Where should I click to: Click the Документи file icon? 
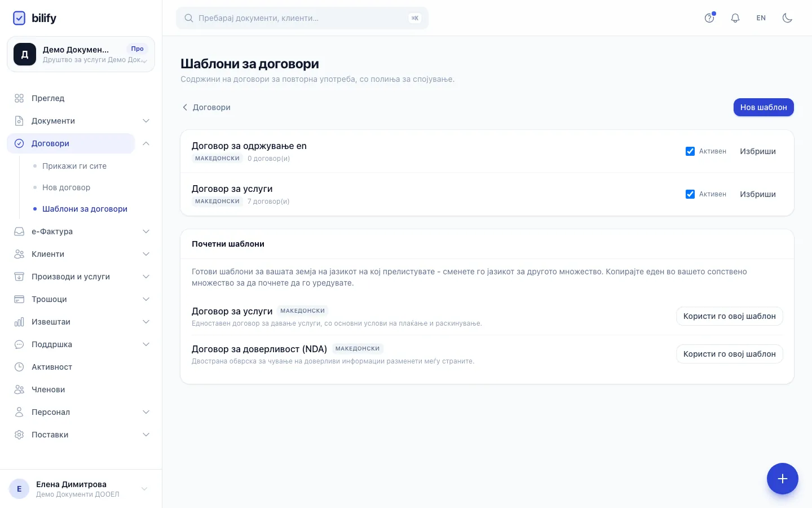pyautogui.click(x=19, y=121)
